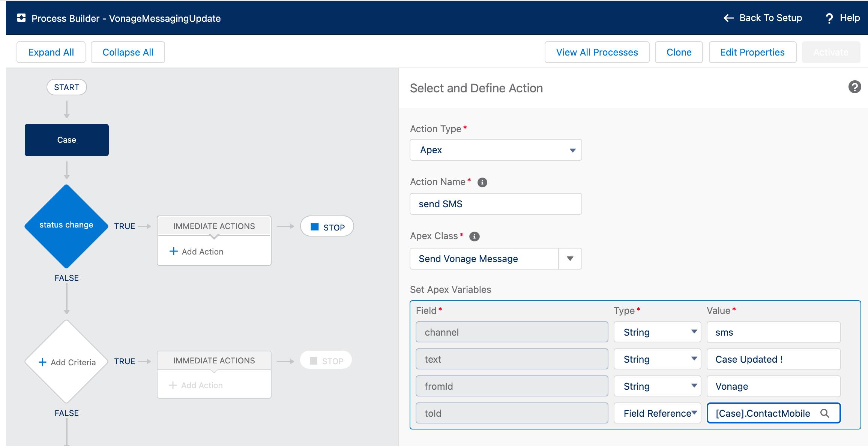
Task: Click the fromId value field 'Vonage'
Action: pos(773,386)
